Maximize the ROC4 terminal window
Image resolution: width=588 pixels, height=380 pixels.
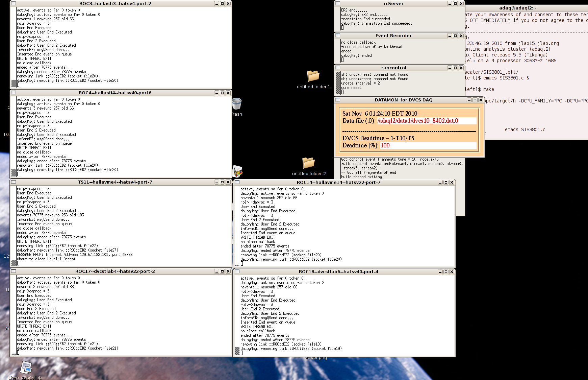click(222, 93)
